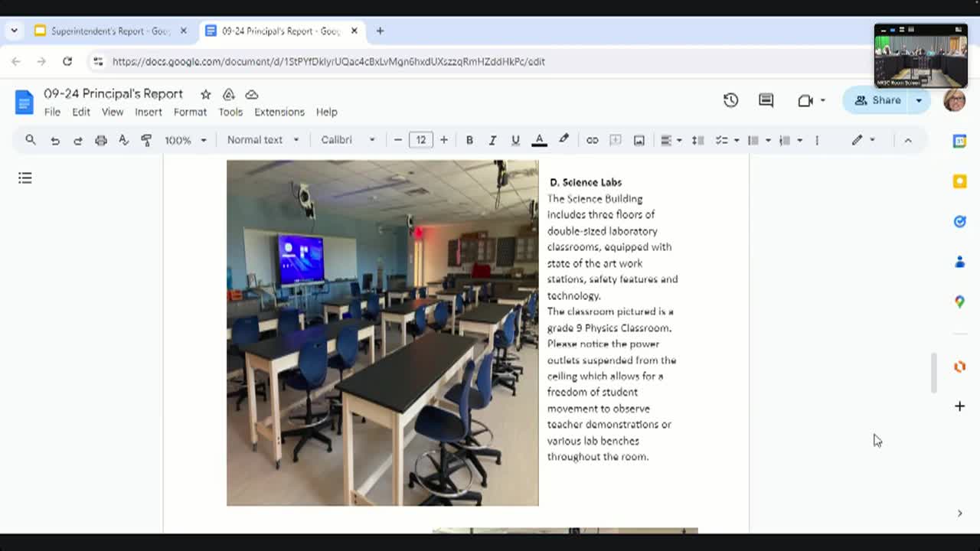Image resolution: width=980 pixels, height=551 pixels.
Task: Open the Normal text styles dropdown
Action: (x=263, y=140)
